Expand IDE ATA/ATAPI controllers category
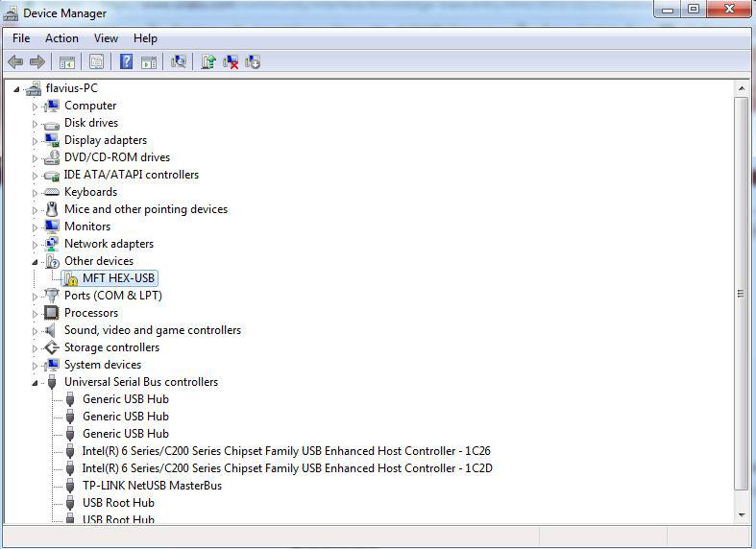The width and height of the screenshot is (756, 549). click(35, 176)
